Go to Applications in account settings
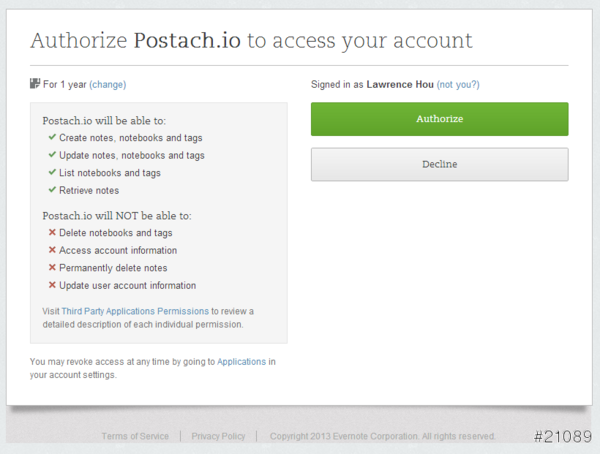The image size is (600, 454). coord(241,361)
